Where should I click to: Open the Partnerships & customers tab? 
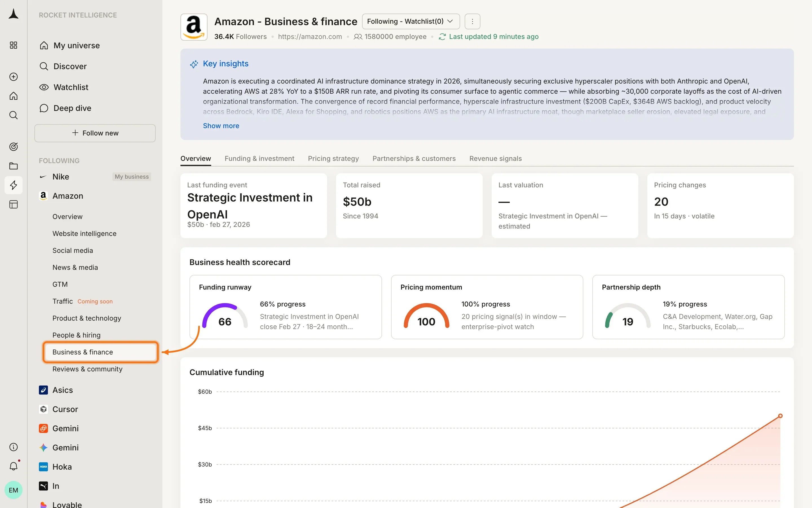(414, 159)
